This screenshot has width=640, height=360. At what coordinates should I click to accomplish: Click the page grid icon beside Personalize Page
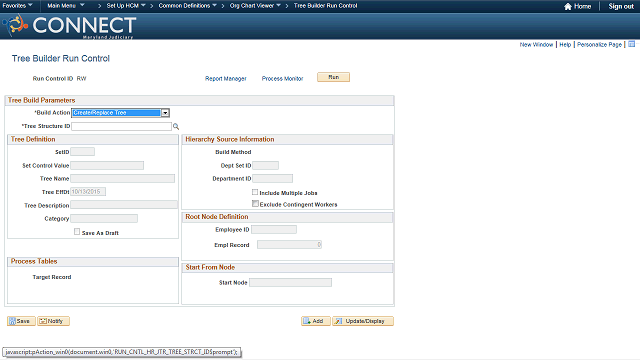[631, 44]
